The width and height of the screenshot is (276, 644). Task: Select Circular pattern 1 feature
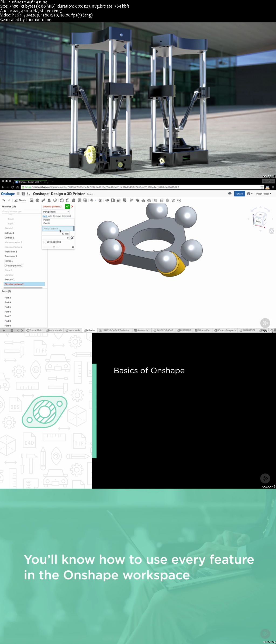tap(13, 265)
